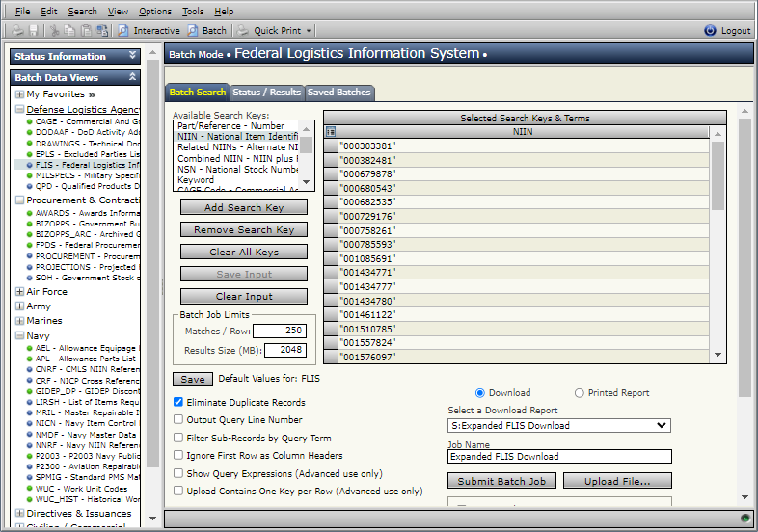Screen dimensions: 758x532
Task: Click Remove Search Key button
Action: point(244,229)
